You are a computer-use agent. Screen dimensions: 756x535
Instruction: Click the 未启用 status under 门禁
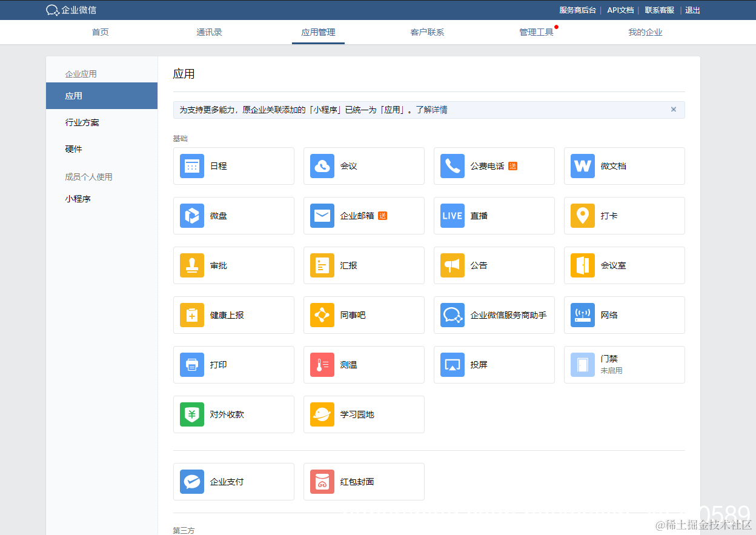pyautogui.click(x=612, y=371)
